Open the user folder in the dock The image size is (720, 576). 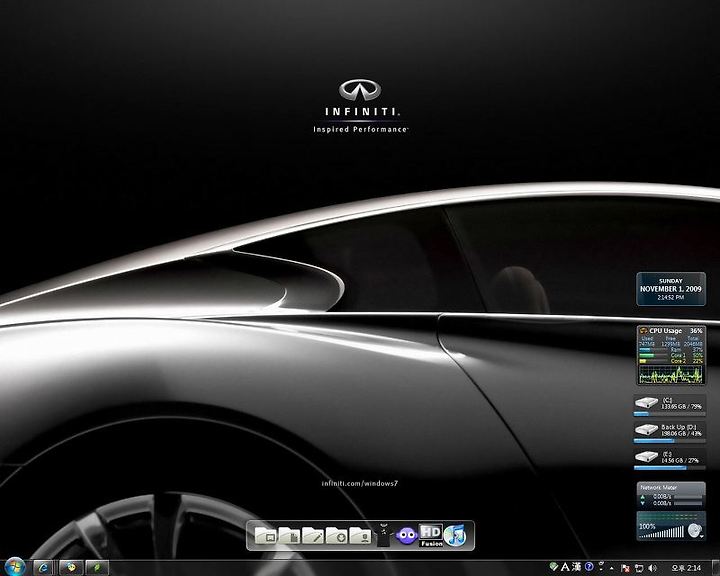coord(360,536)
